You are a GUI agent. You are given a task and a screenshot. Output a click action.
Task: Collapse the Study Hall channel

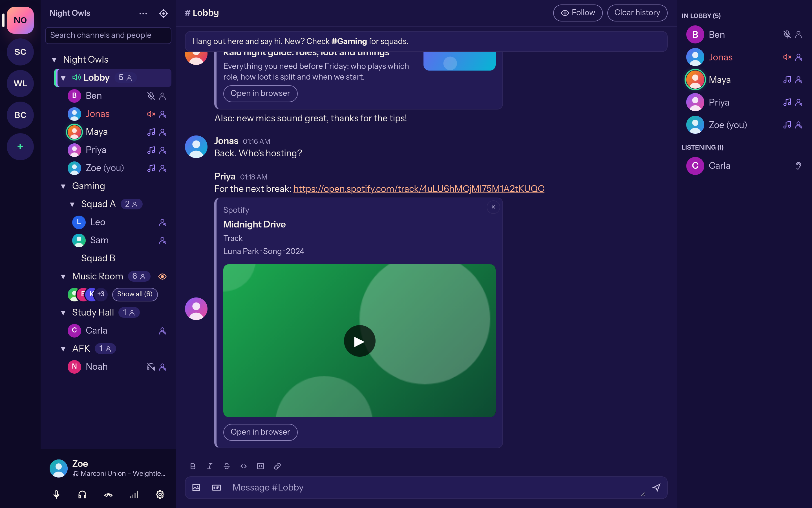[63, 313]
